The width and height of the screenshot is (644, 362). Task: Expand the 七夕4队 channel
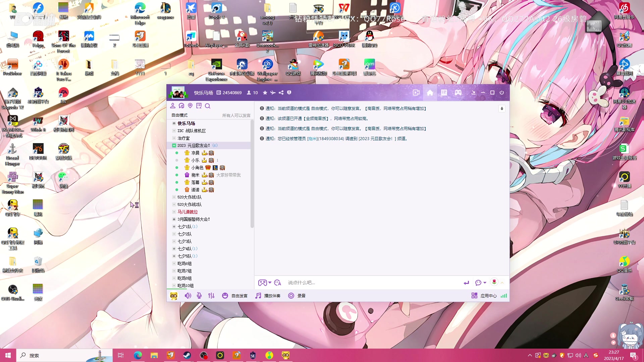pos(174,249)
